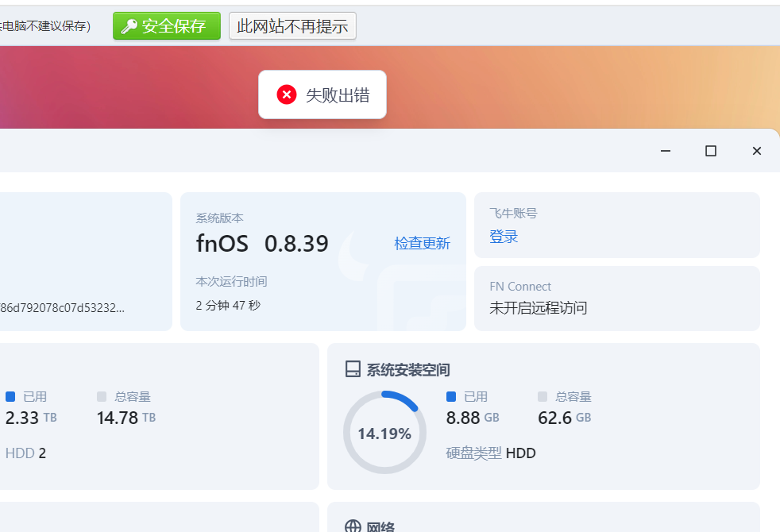Click the FN Connect label
Viewport: 780px width, 532px height.
pos(520,287)
